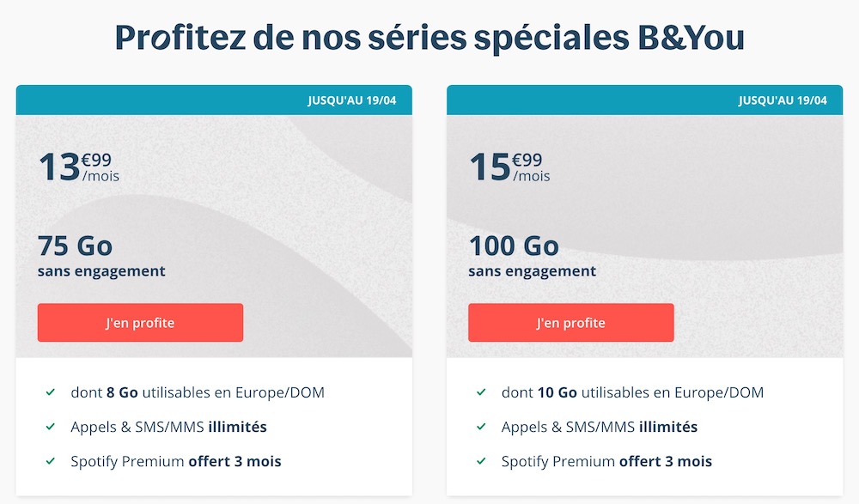
Task: Click checkmark beside 10 Go Europe/DOM
Action: (481, 392)
